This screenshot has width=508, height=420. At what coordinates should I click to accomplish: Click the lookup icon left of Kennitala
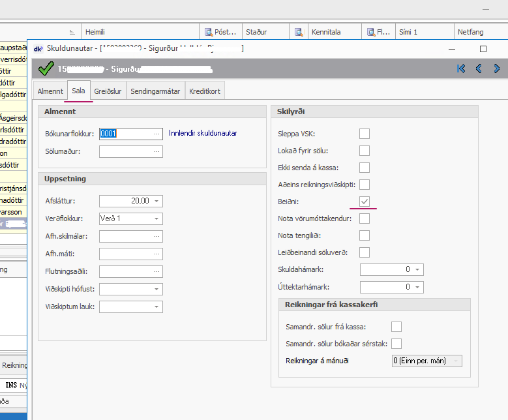299,31
